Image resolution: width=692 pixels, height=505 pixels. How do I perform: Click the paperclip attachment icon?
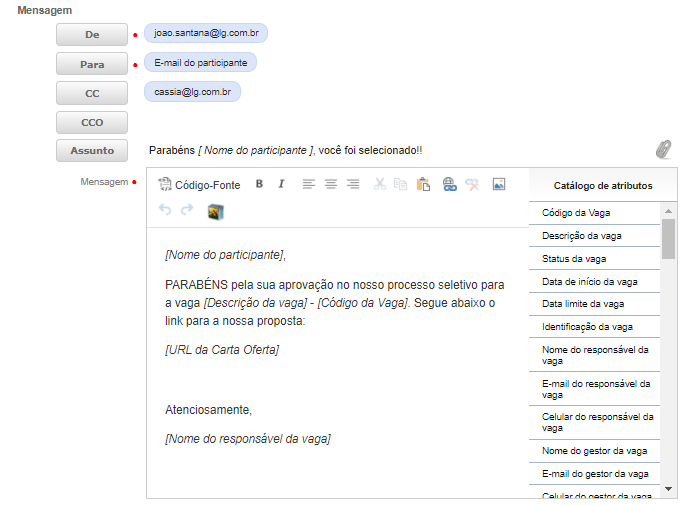[x=663, y=149]
